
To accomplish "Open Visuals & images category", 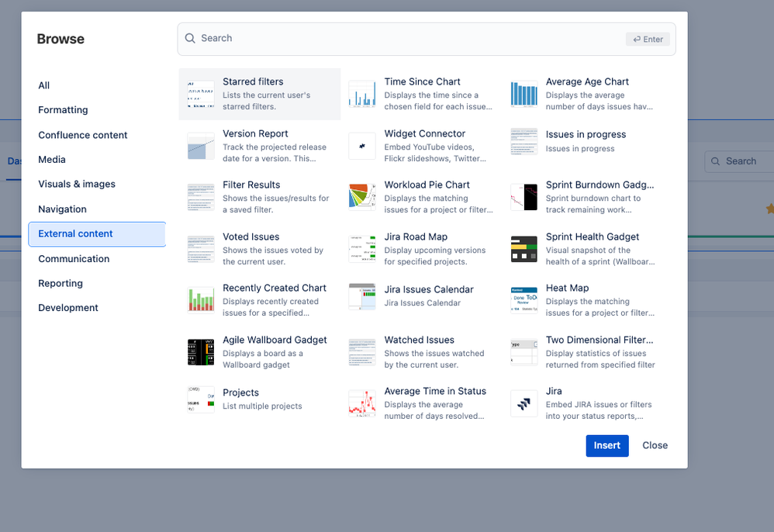I will click(x=77, y=184).
